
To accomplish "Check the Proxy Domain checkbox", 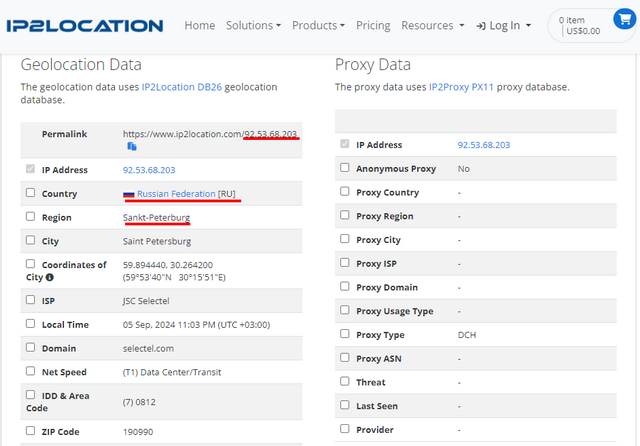I will click(x=345, y=286).
